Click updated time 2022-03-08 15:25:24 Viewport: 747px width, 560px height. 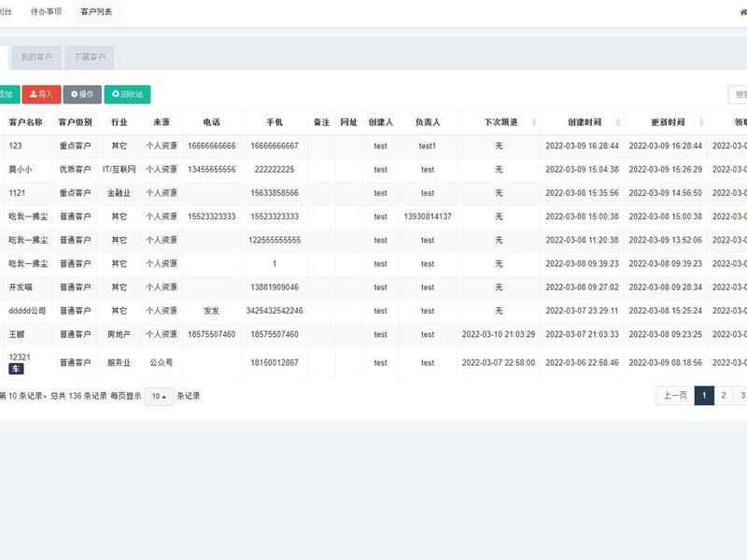click(x=666, y=311)
